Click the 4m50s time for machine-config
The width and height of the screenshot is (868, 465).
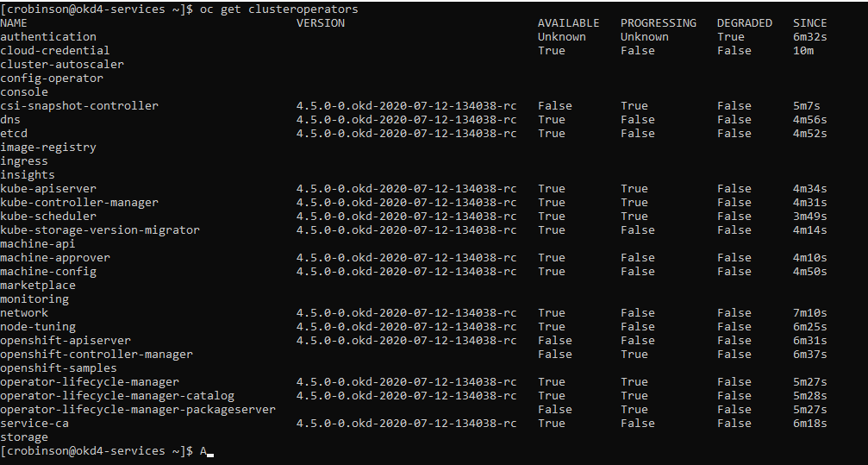pos(810,272)
